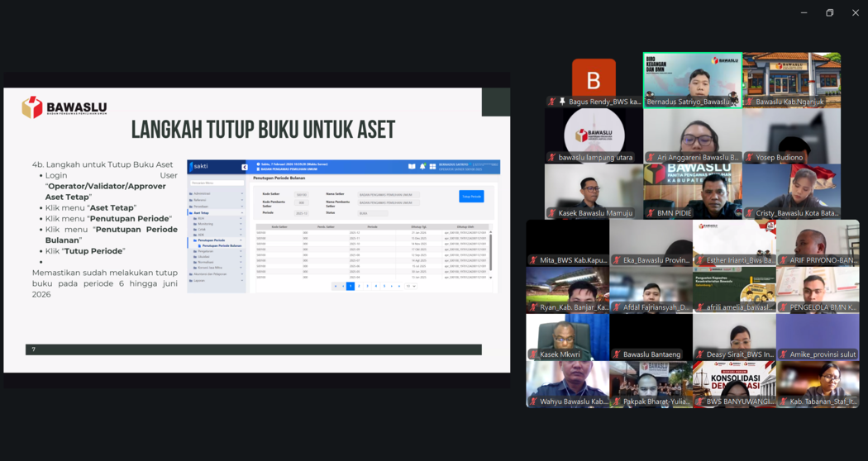The height and width of the screenshot is (461, 868).
Task: Select the PENGELOLA BMN K video tile
Action: click(818, 290)
